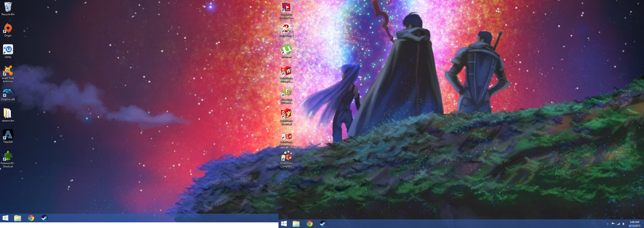Image resolution: width=644 pixels, height=228 pixels.
Task: Select the µTorrent desktop icon
Action: [286, 51]
